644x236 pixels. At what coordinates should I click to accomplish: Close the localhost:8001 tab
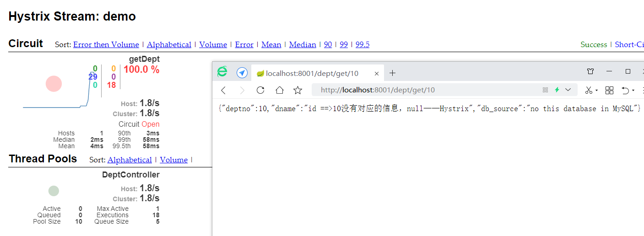coord(377,73)
